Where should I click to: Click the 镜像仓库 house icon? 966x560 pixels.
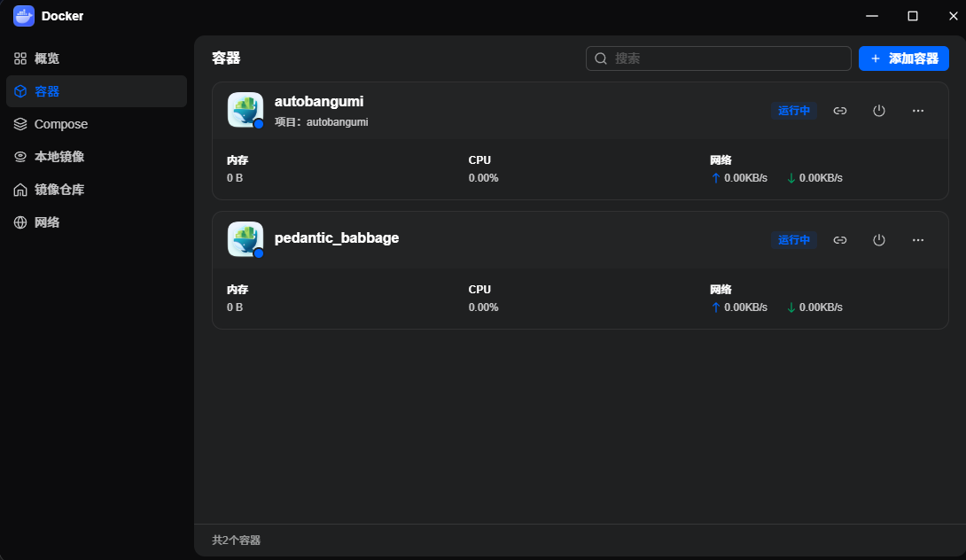point(20,190)
